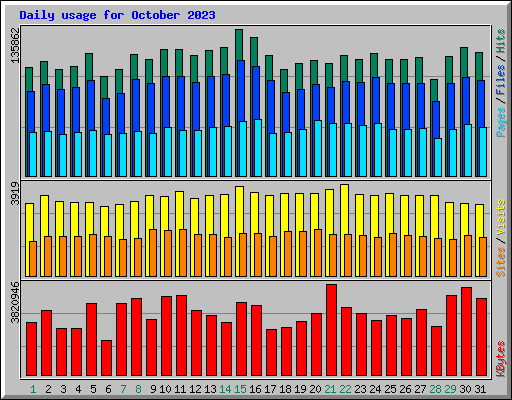Click day label 5 on x-axis
Image resolution: width=512 pixels, height=400 pixels.
click(x=93, y=389)
